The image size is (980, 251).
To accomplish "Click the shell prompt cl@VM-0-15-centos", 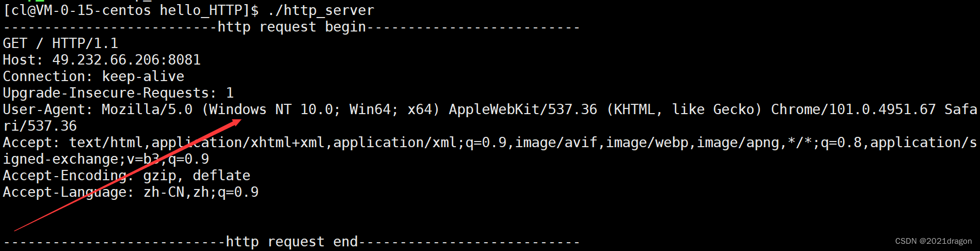I will click(77, 10).
